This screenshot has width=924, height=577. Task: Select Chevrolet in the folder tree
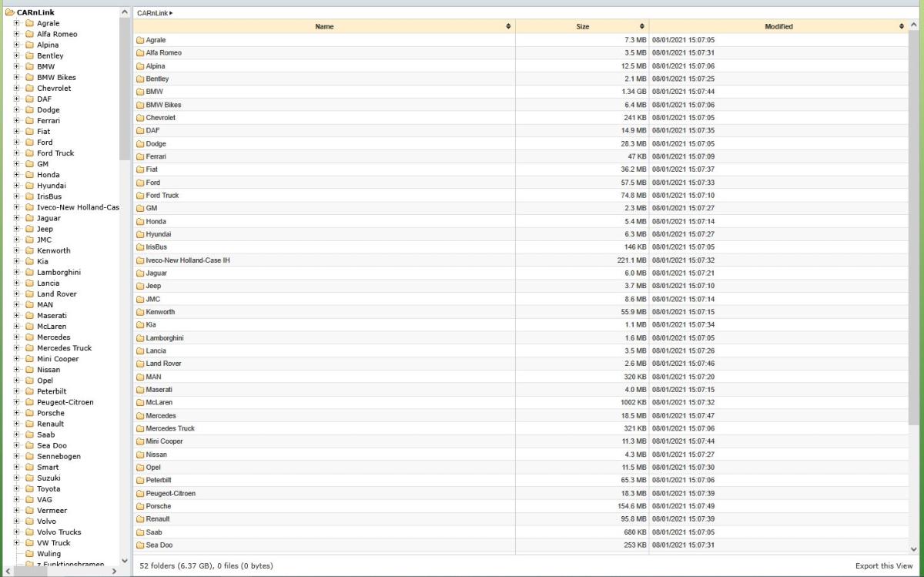pyautogui.click(x=54, y=89)
